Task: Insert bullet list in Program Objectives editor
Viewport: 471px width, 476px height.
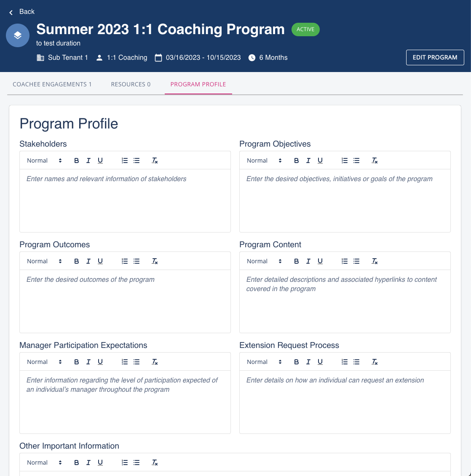Action: (x=356, y=160)
